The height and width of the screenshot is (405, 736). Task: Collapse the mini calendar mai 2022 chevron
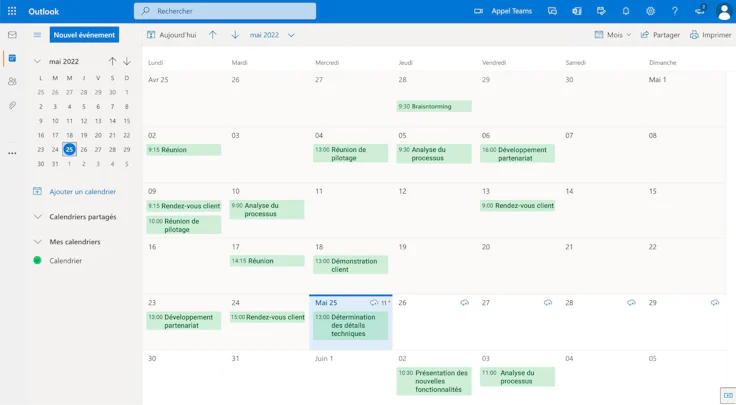tap(38, 61)
